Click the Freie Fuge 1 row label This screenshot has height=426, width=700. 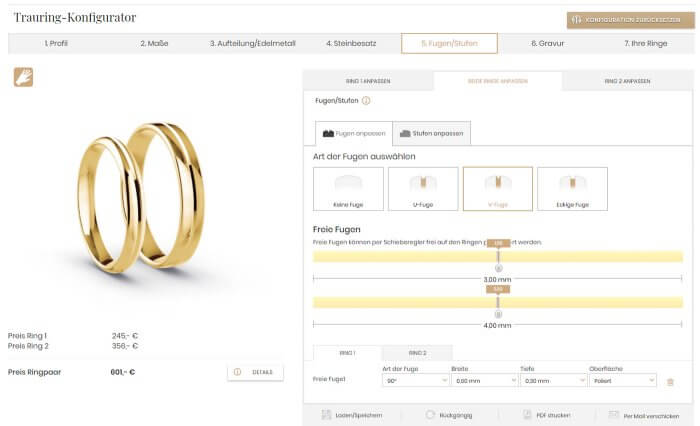pos(329,379)
